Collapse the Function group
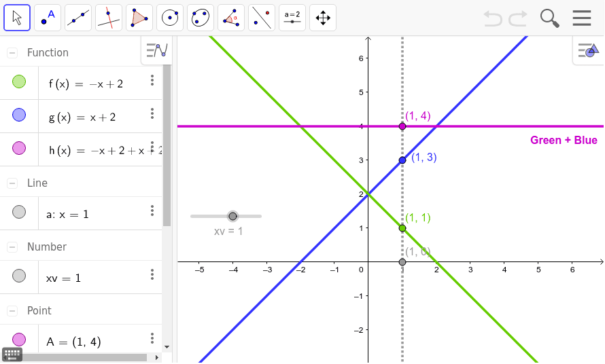Viewport: 605px width, 364px height. (12, 53)
